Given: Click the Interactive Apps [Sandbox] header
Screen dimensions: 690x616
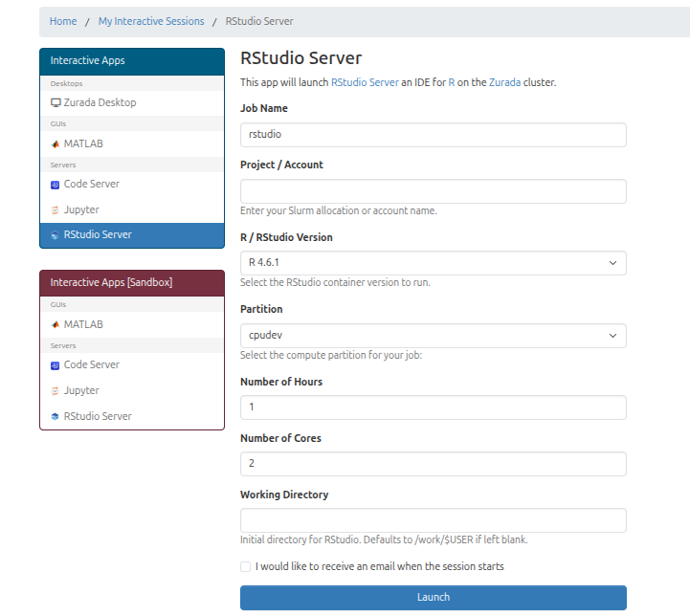Looking at the screenshot, I should coord(132,283).
